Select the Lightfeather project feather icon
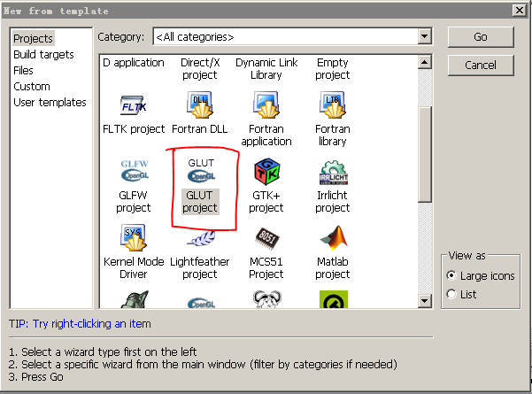The height and width of the screenshot is (394, 532). tap(201, 238)
